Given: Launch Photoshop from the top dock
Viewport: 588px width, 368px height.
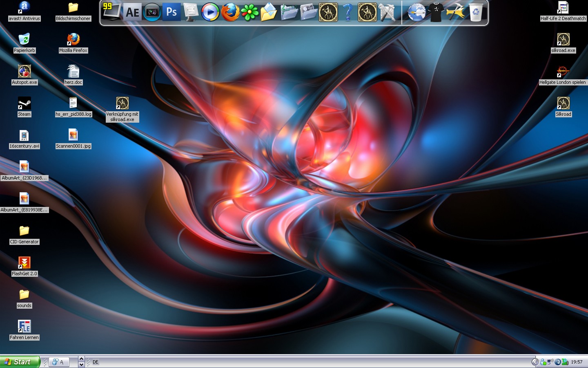Looking at the screenshot, I should point(171,12).
